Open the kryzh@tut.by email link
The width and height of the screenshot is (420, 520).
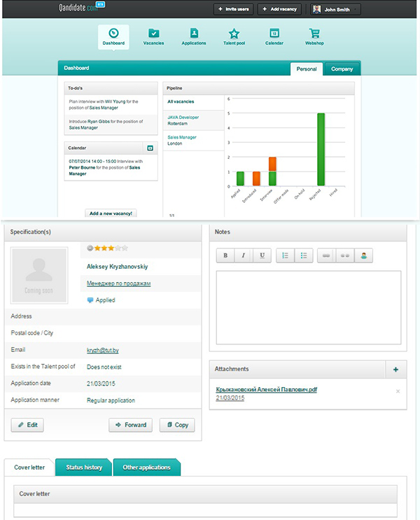[x=98, y=350]
